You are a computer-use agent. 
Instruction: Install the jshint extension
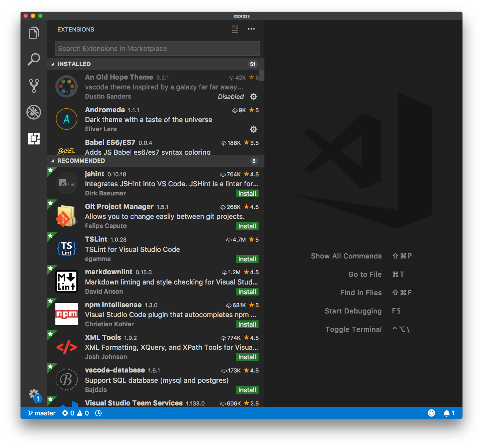[247, 194]
